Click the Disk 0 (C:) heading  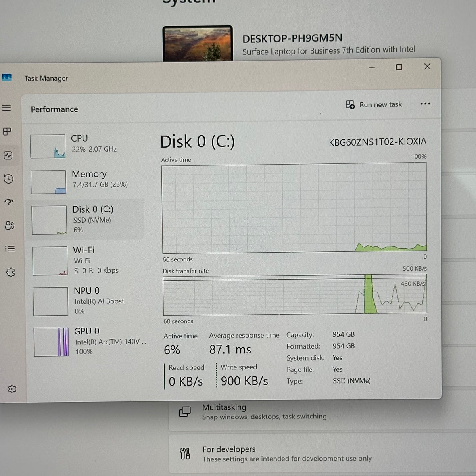coord(198,142)
